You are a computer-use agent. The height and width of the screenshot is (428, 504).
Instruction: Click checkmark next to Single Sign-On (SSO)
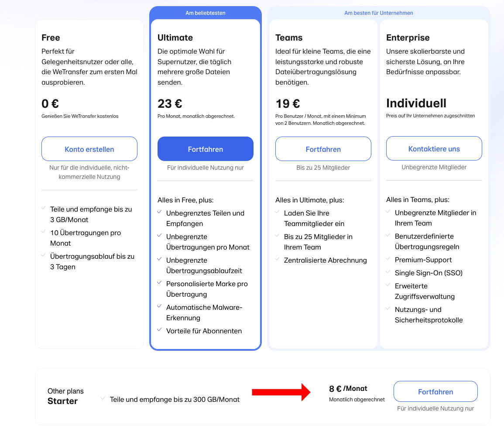[388, 271]
